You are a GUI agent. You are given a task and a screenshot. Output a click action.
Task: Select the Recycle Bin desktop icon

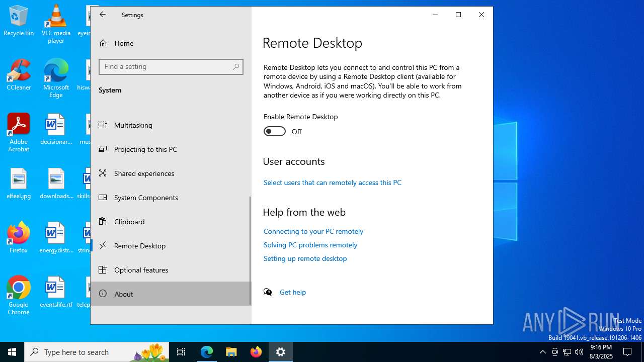pos(19,21)
